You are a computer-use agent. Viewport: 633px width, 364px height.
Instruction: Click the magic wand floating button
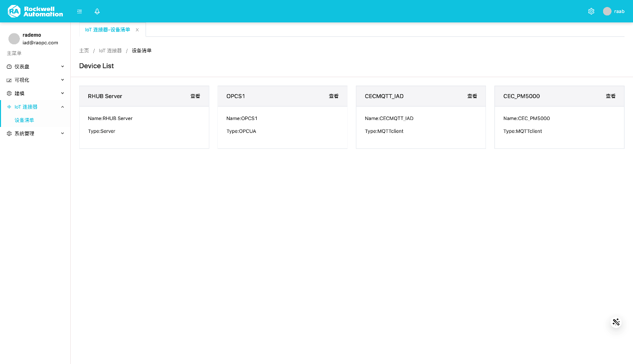click(616, 322)
